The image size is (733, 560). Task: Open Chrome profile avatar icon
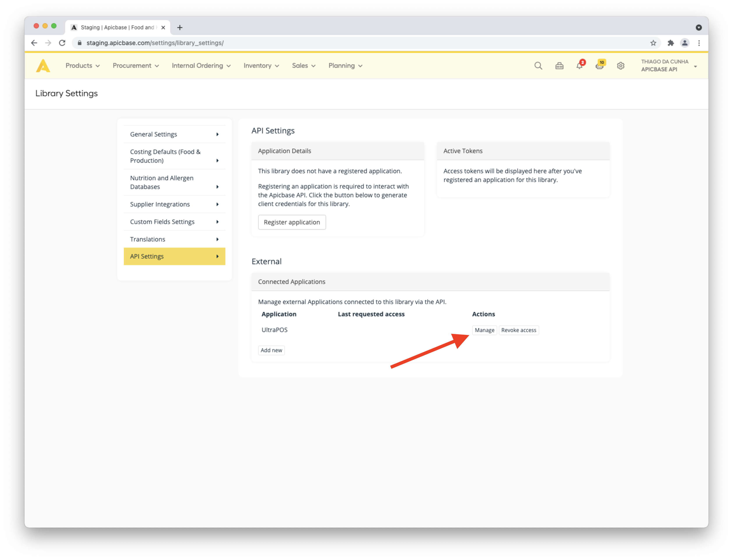(x=684, y=43)
